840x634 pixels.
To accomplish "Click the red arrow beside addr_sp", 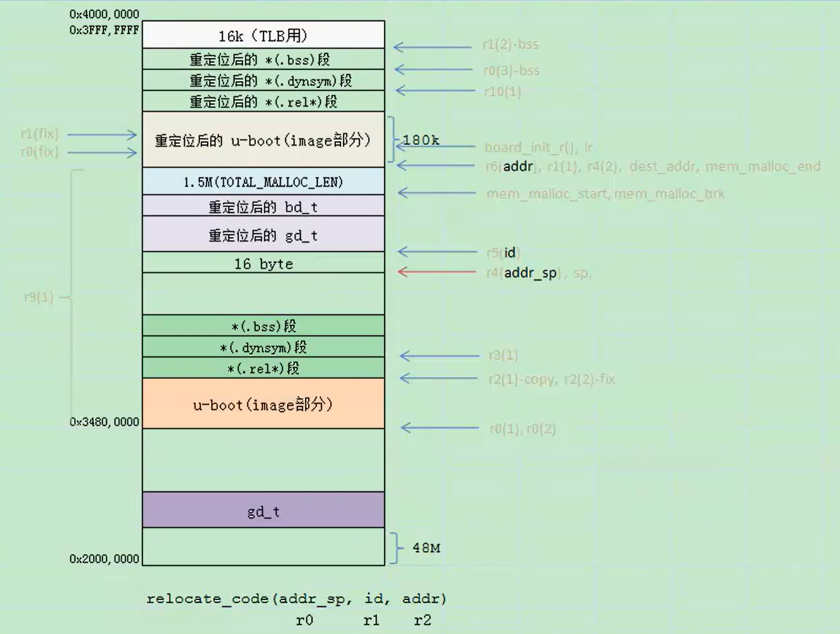I will (437, 272).
